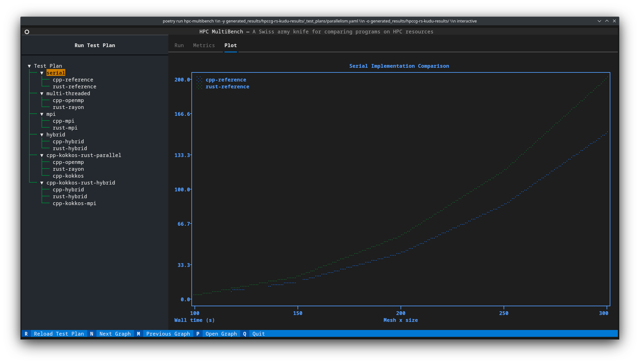Click the Wall time (s) axis label
Image resolution: width=640 pixels, height=364 pixels.
click(195, 320)
